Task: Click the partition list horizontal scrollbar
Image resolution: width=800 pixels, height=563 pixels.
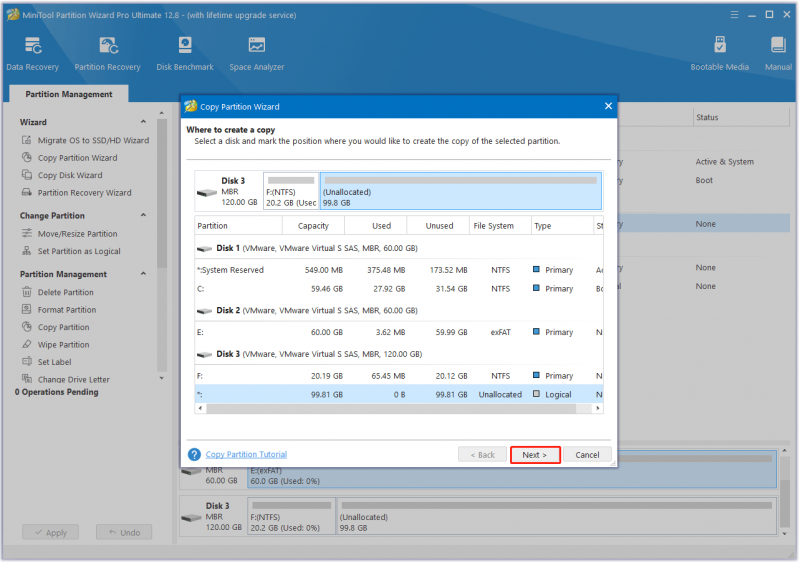Action: [399, 408]
